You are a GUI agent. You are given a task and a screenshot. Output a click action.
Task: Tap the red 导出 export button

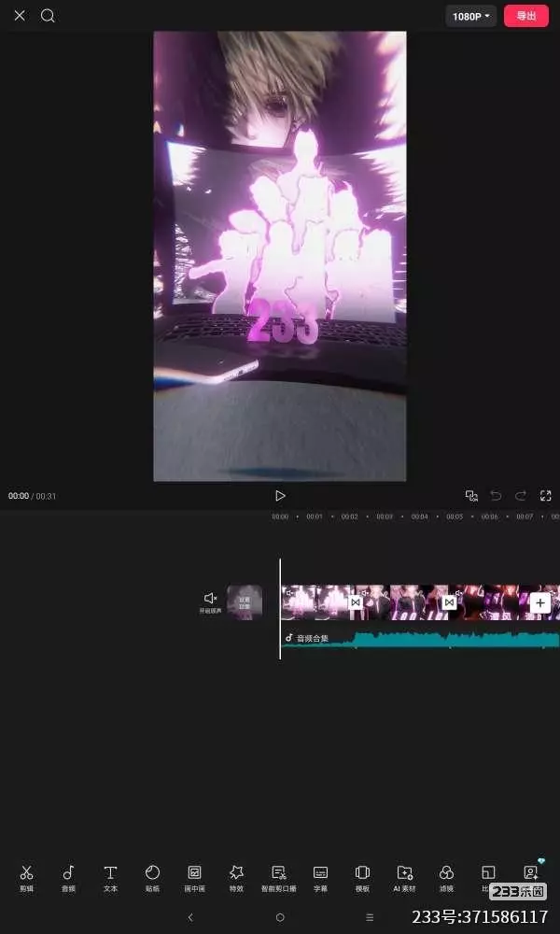tap(526, 16)
